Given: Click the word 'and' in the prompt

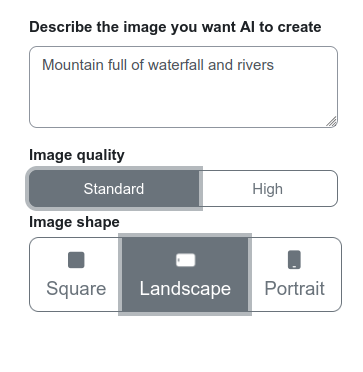Looking at the screenshot, I should coord(221,65).
